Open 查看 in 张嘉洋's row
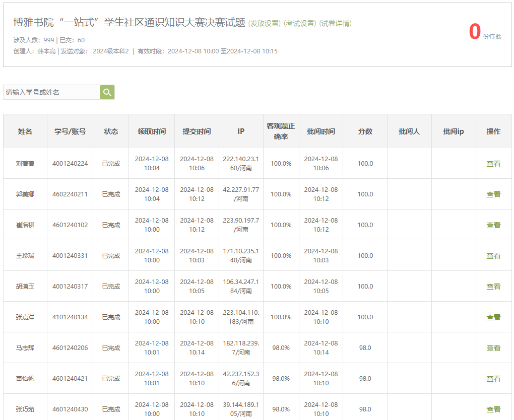 click(493, 317)
